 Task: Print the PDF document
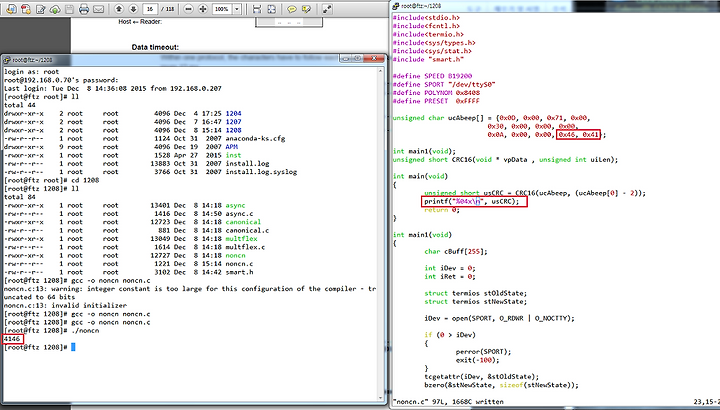(84, 9)
